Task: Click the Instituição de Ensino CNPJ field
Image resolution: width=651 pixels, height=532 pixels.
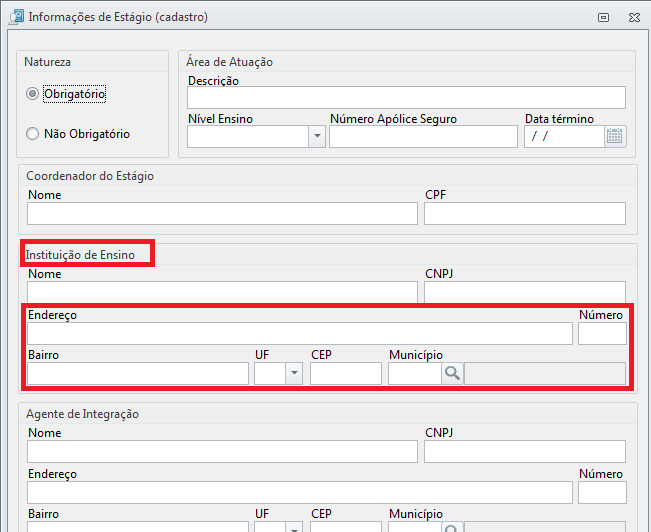Action: coord(525,292)
